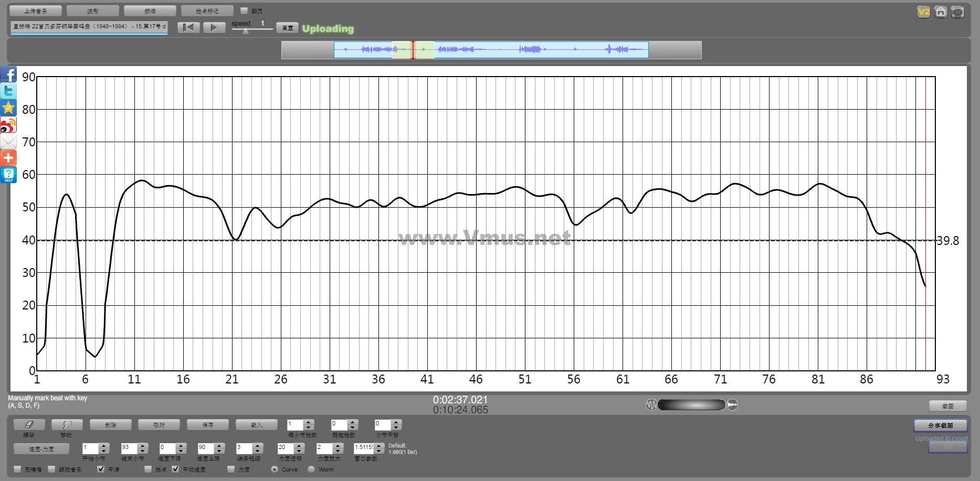The height and width of the screenshot is (481, 980).
Task: Share to Weibo icon
Action: 8,125
